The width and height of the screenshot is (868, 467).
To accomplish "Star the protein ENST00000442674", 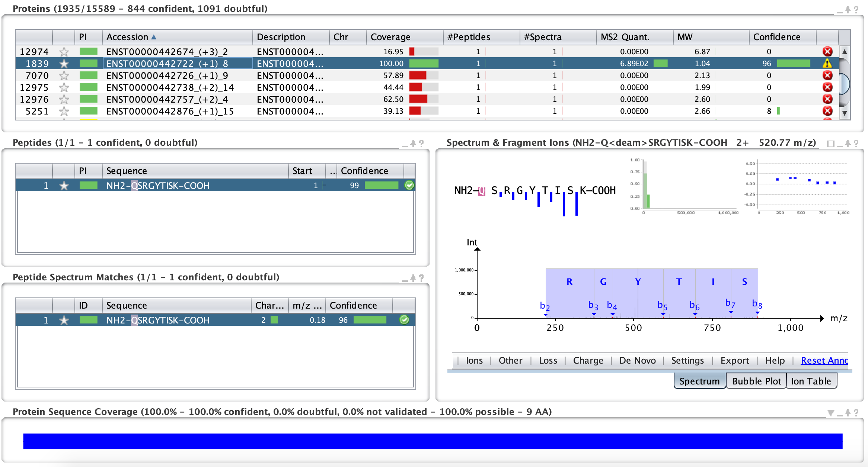I will (64, 51).
